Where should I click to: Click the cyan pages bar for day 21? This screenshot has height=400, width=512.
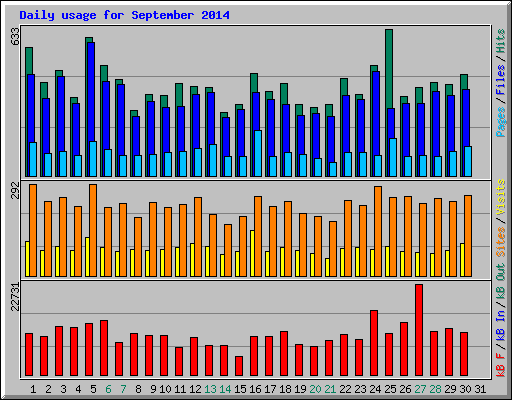click(333, 169)
